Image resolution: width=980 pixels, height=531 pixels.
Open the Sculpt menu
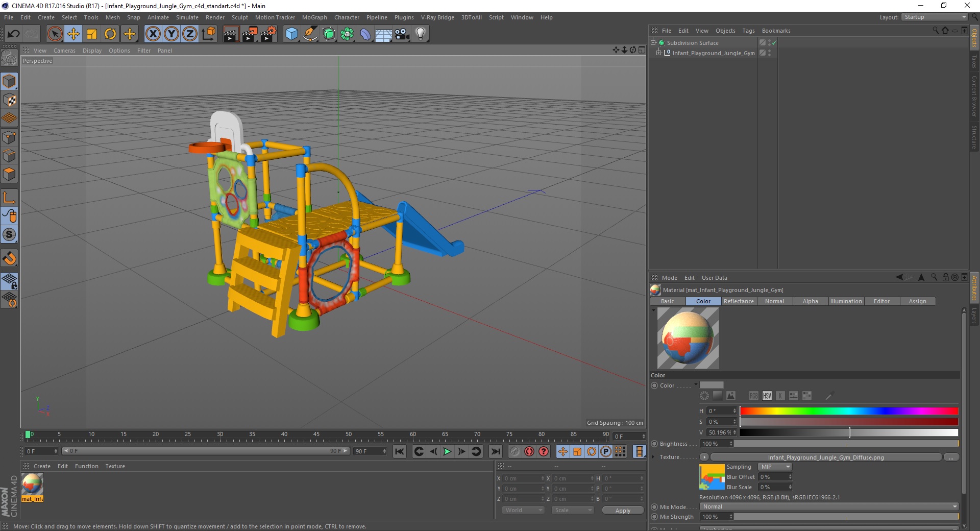239,17
